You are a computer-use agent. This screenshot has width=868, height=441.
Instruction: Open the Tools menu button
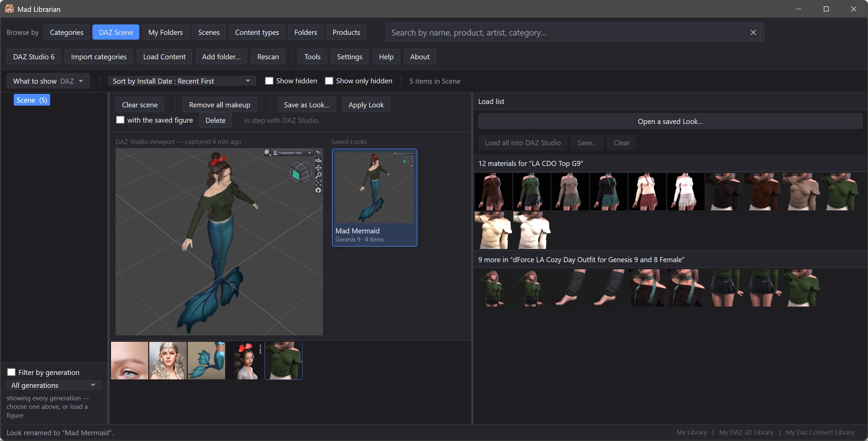point(312,57)
